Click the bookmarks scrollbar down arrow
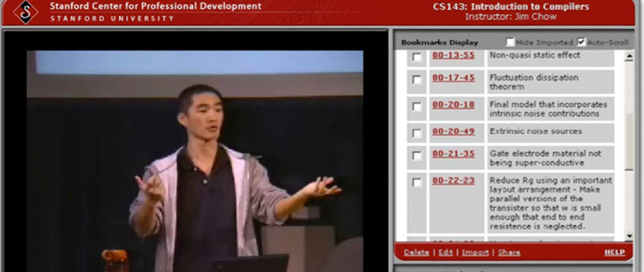Screen dimensions: 644x272 (629, 236)
